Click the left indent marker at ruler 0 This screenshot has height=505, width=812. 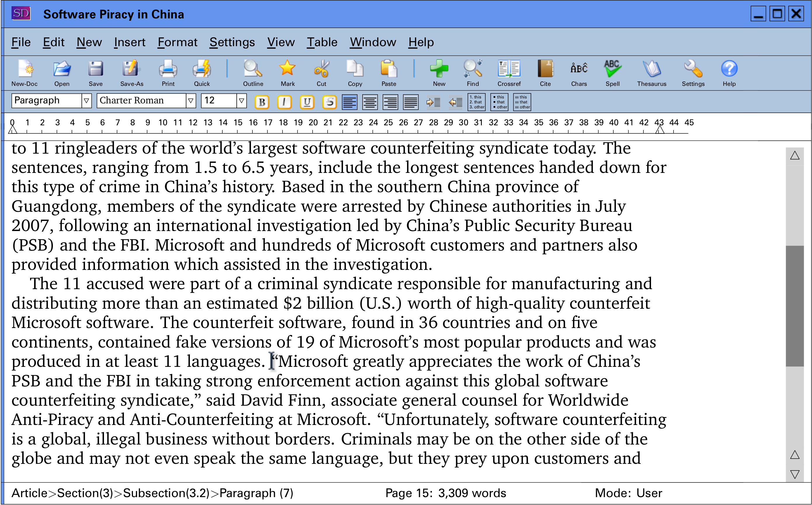(x=12, y=129)
